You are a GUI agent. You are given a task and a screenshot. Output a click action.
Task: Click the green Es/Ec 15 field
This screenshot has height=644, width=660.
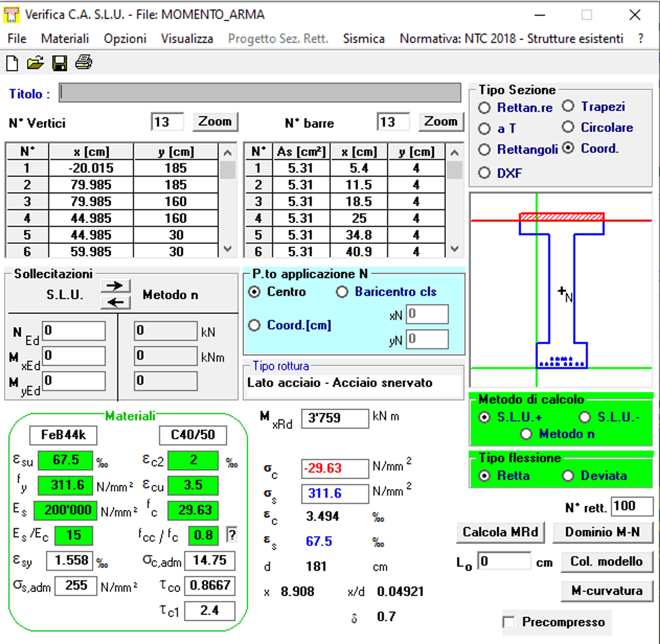(73, 535)
